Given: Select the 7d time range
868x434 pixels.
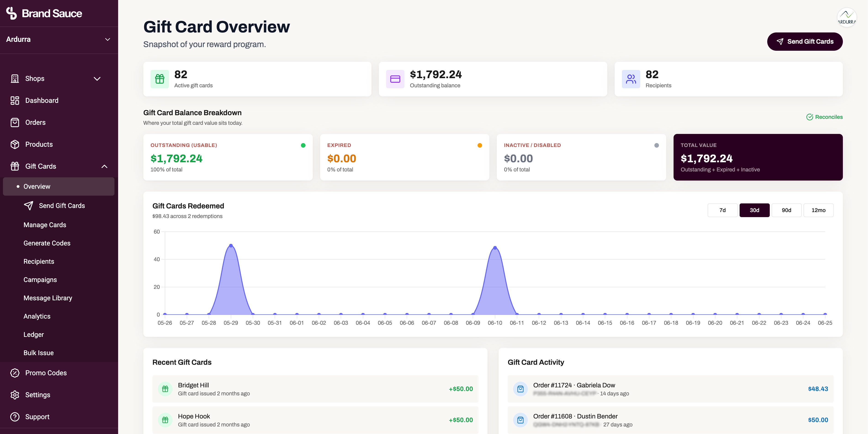Looking at the screenshot, I should [722, 210].
